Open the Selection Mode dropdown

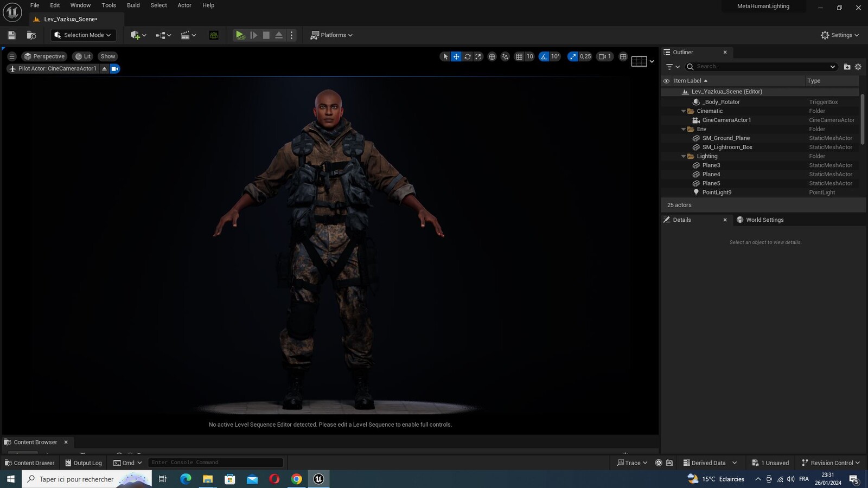click(84, 35)
